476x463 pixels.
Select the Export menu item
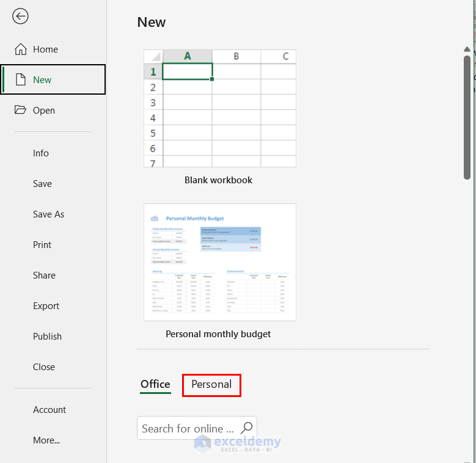46,306
